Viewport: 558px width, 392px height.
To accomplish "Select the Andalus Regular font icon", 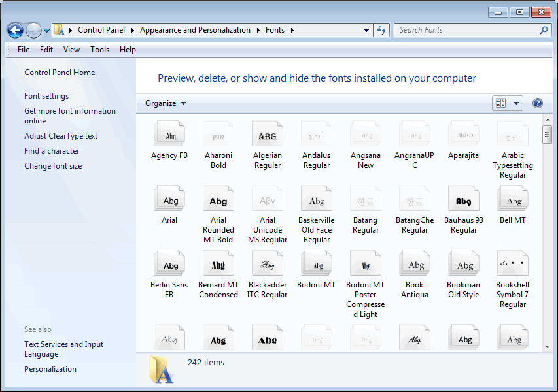I will (317, 134).
